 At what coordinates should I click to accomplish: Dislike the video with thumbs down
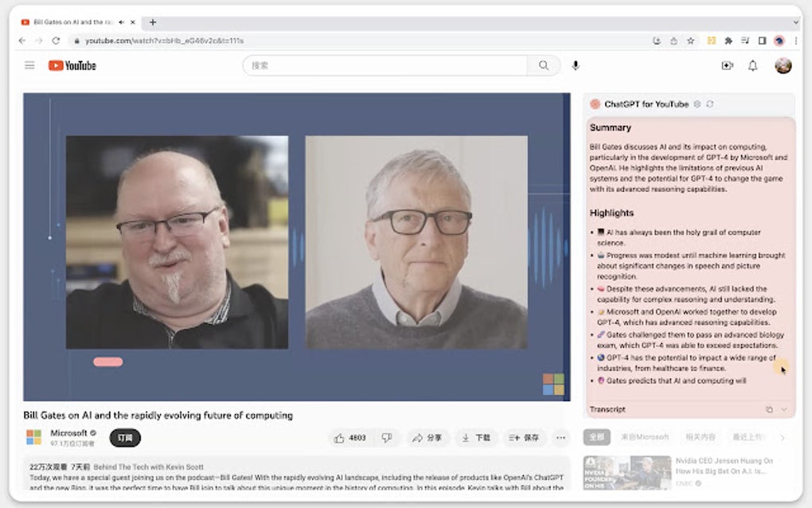[x=387, y=438]
